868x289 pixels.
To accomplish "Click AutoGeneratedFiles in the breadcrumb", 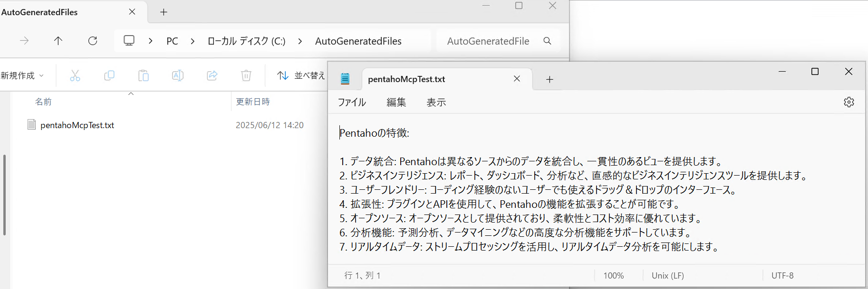I will pos(358,41).
